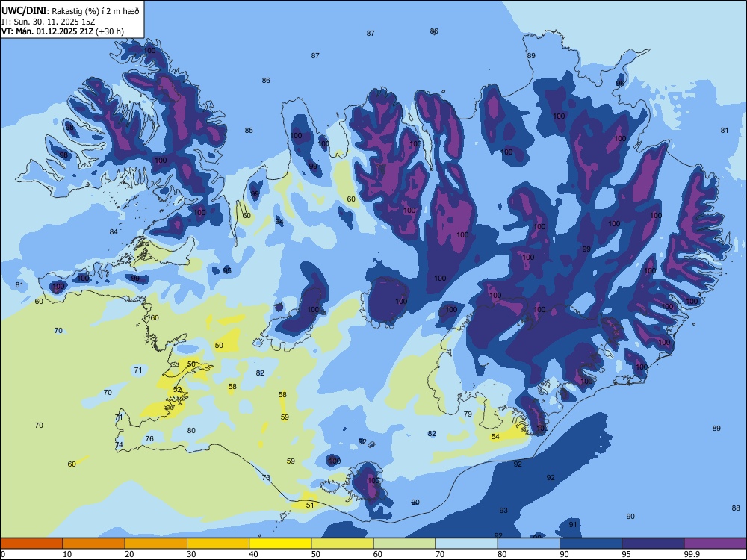Choose the sky blue 80–90 legend swatch
747x560 pixels.
(528, 544)
